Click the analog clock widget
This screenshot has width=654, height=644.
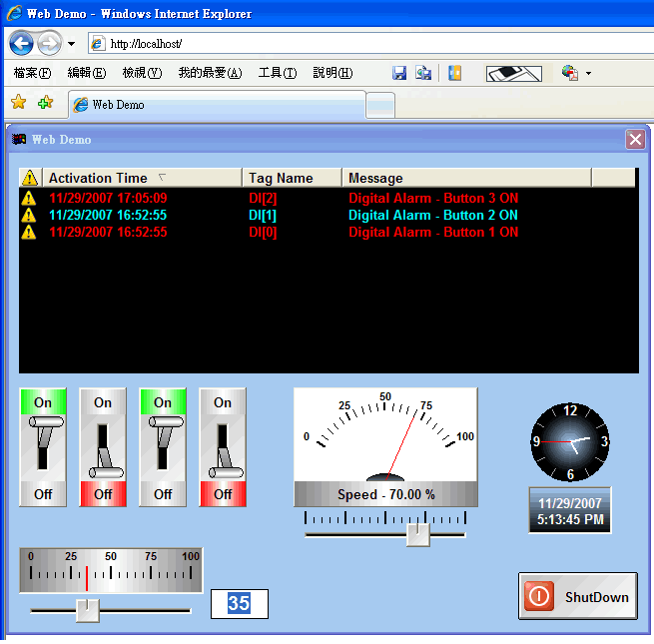(570, 441)
